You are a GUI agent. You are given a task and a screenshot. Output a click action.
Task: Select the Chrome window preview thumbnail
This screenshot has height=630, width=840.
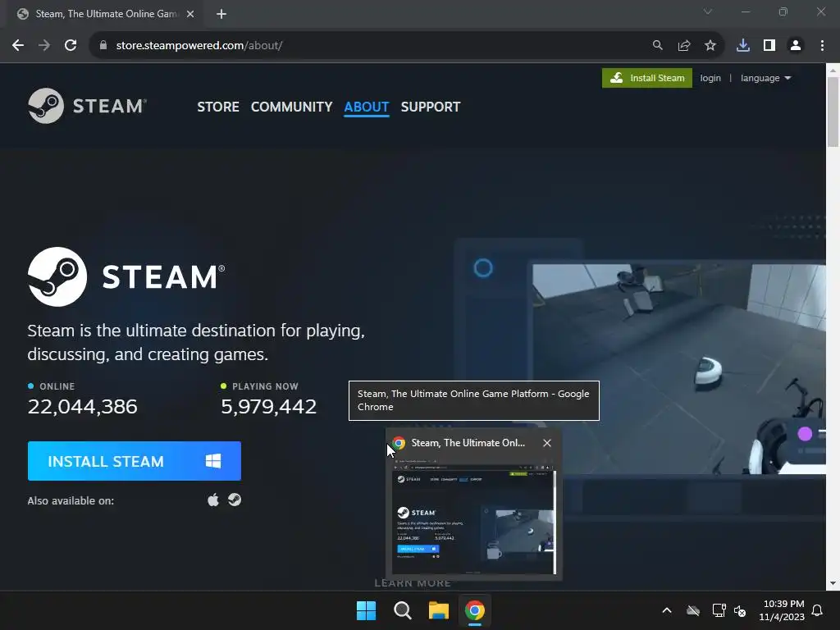(474, 515)
